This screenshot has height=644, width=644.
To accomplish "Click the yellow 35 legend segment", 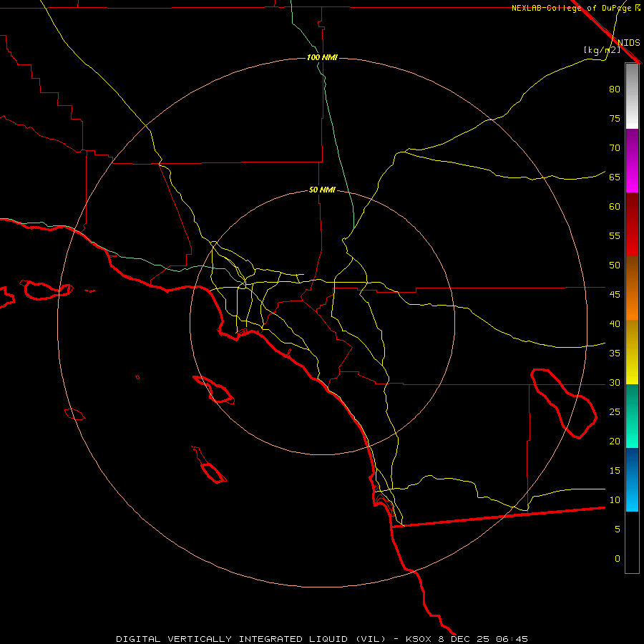I will coord(632,352).
